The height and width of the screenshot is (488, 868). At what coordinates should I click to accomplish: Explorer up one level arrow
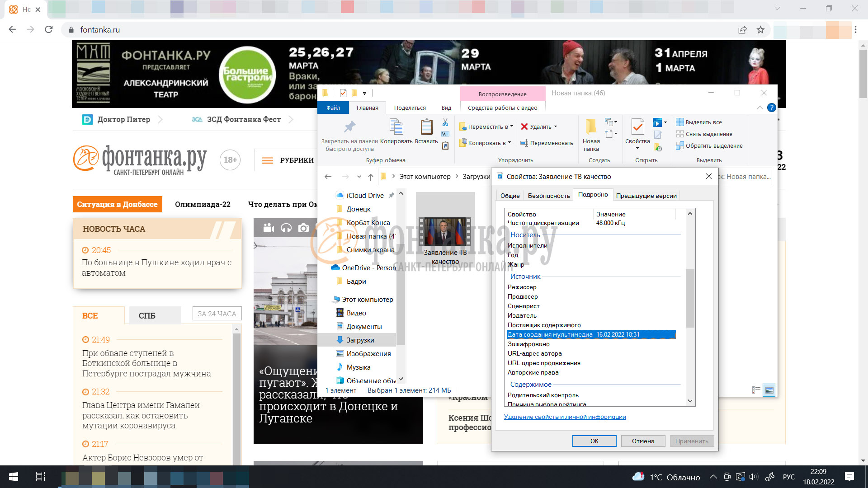[x=371, y=177]
